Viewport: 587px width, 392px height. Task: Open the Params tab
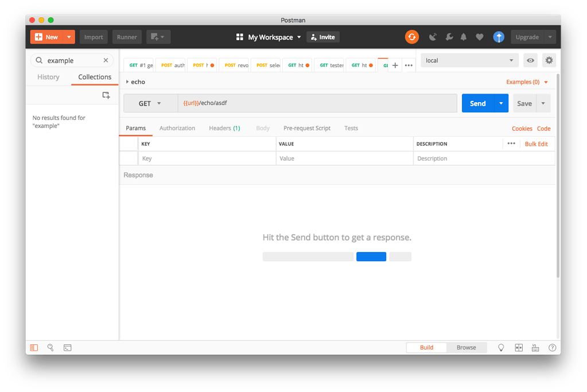(x=135, y=128)
